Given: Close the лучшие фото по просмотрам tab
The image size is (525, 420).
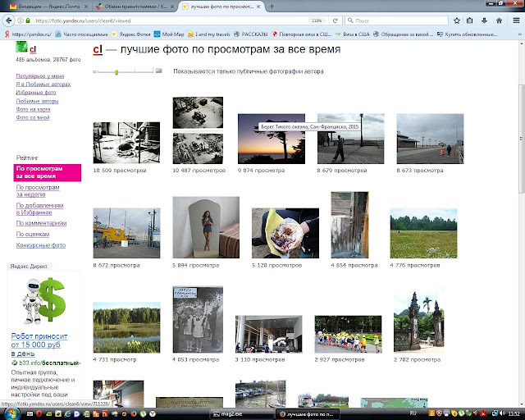Looking at the screenshot, I should (x=259, y=7).
